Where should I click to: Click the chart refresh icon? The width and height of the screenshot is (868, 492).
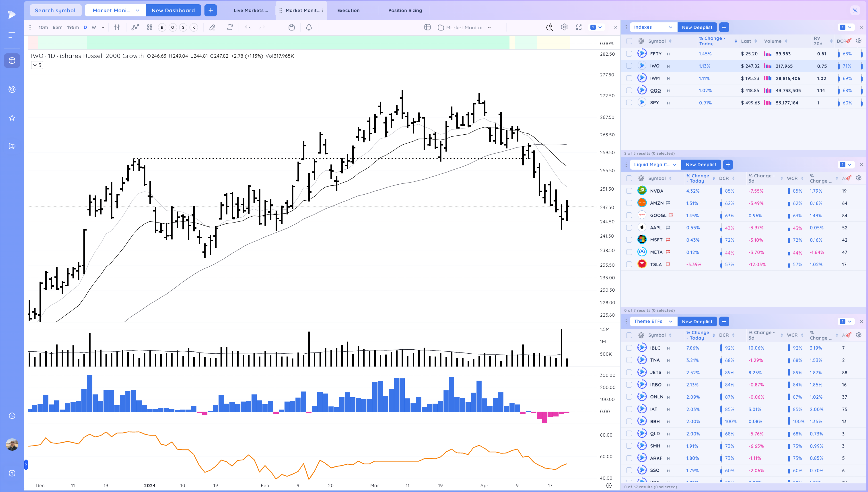click(x=230, y=27)
